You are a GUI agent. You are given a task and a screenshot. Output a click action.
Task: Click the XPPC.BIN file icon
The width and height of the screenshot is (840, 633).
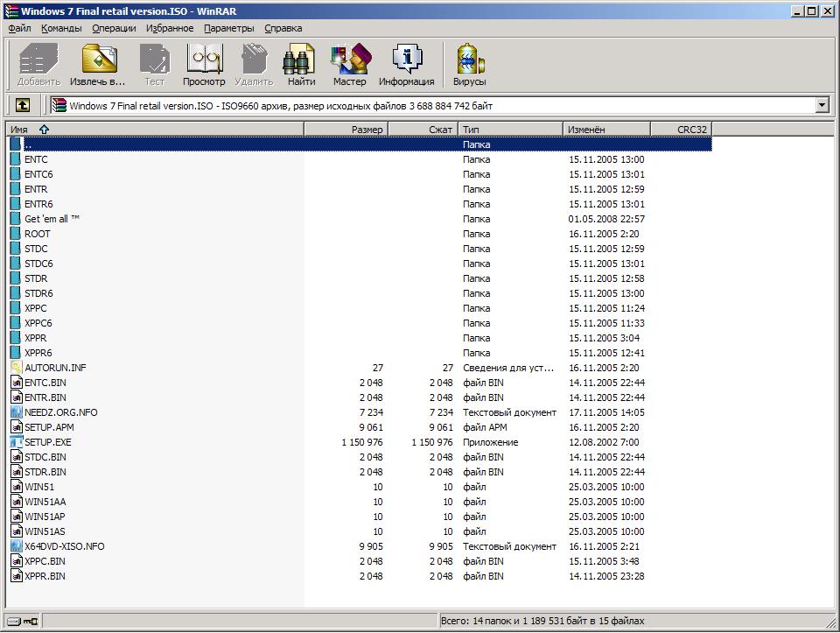click(x=16, y=561)
